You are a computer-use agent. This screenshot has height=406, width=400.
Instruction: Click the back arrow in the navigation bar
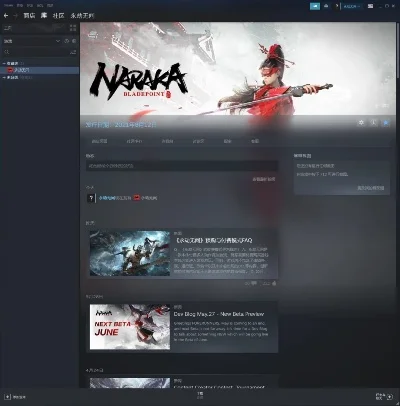coord(6,16)
